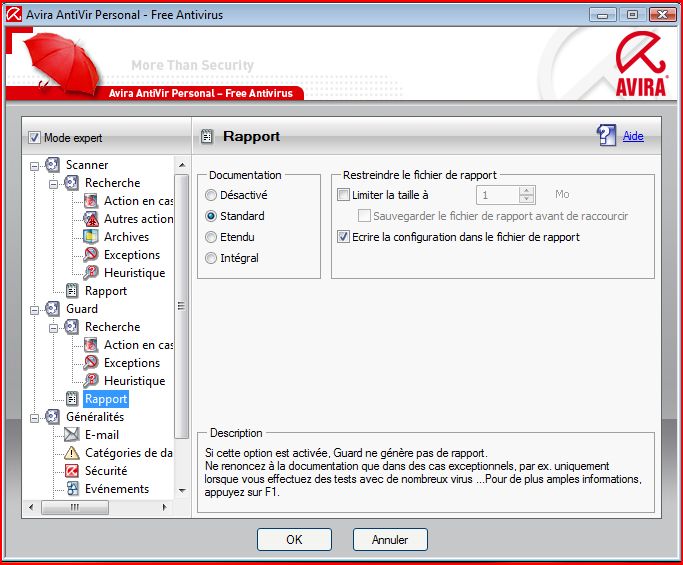Click the Scanner Rapport notepad icon

(72, 291)
